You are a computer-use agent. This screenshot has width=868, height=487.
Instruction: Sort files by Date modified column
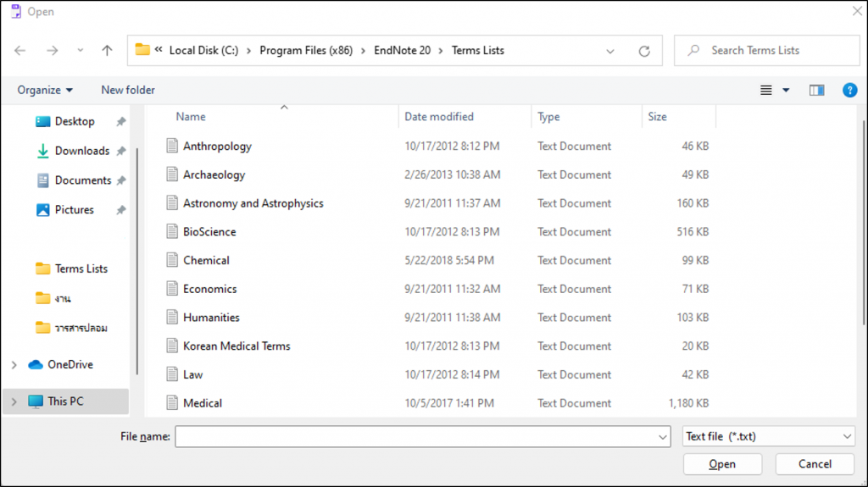(x=439, y=117)
